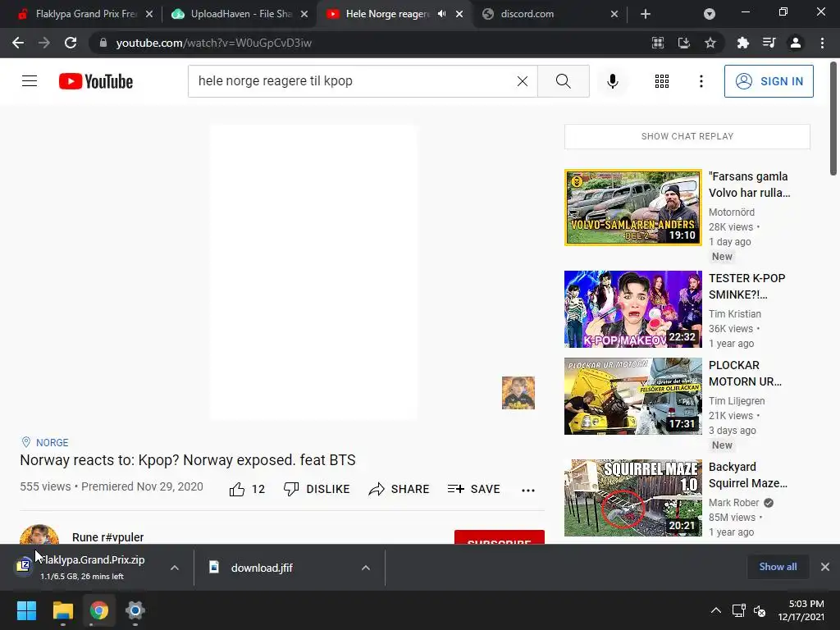The width and height of the screenshot is (840, 630).
Task: Expand options for Flaklypa.Grand.Prix.zip download
Action: tap(175, 568)
